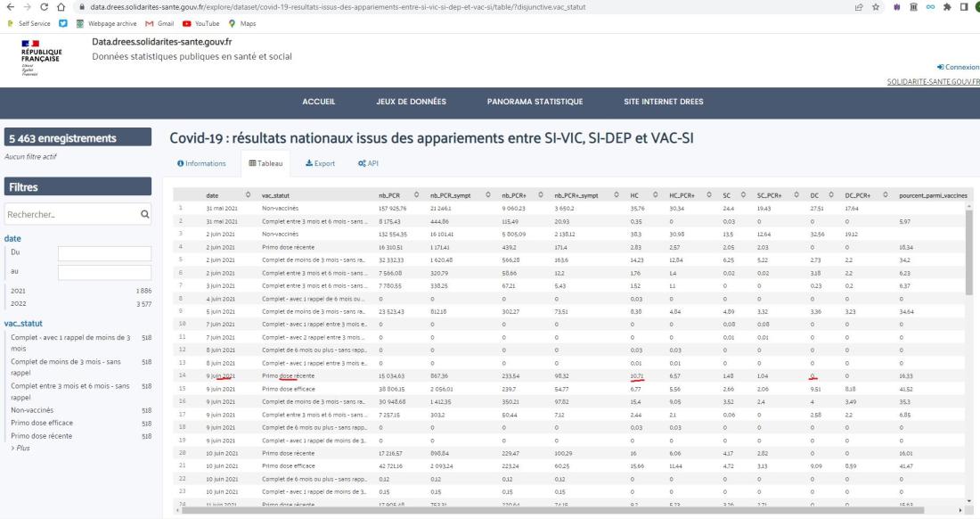Open JEUX DE DONNÉES menu
The width and height of the screenshot is (980, 519).
coord(412,102)
